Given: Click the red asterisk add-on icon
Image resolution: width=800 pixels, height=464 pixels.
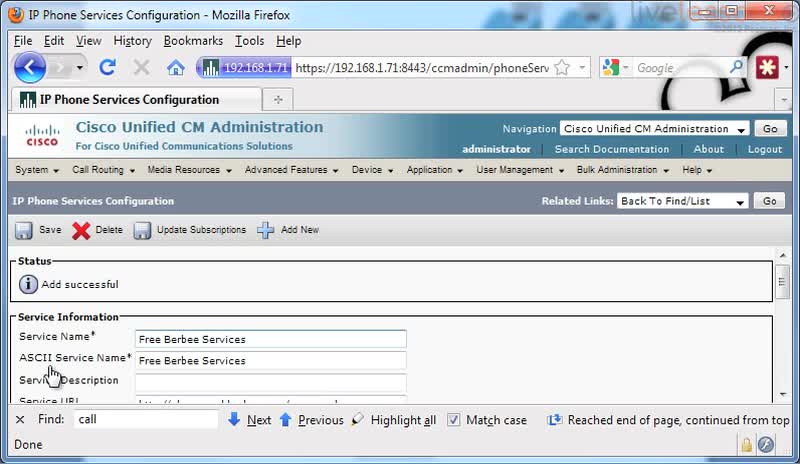Looking at the screenshot, I should tap(767, 67).
